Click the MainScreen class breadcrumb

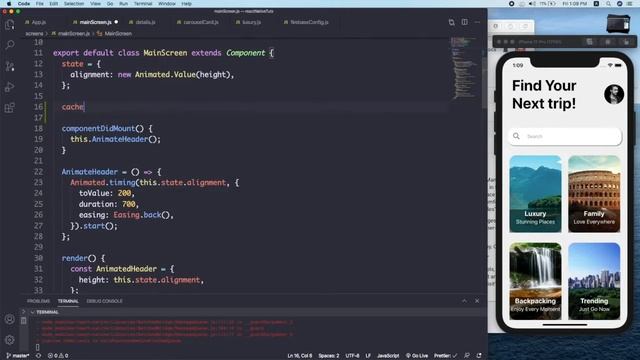coord(114,34)
